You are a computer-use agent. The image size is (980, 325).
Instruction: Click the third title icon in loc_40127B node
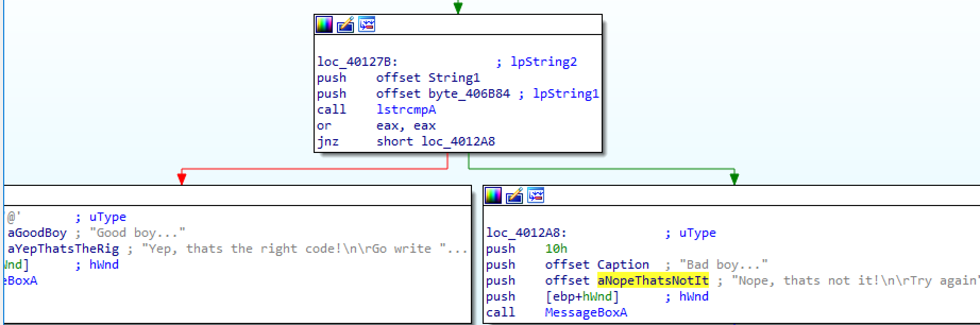click(x=367, y=24)
